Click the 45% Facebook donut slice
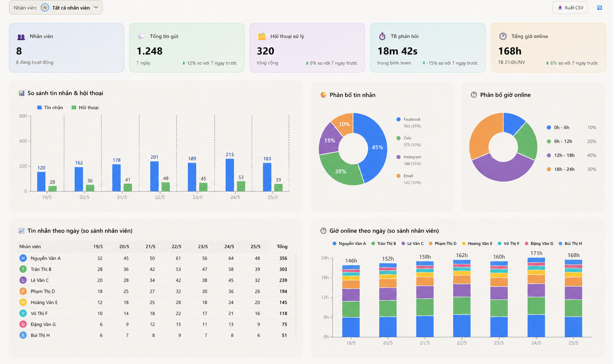This screenshot has height=364, width=613. click(x=377, y=148)
